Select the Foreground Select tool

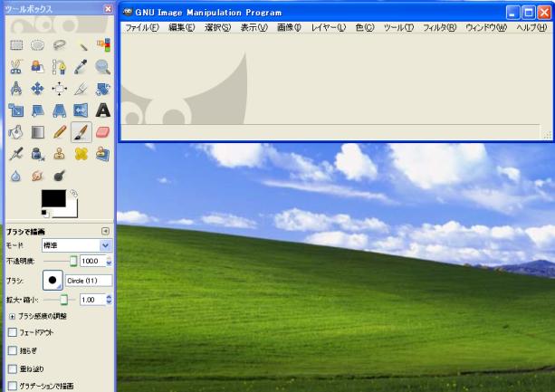(37, 67)
